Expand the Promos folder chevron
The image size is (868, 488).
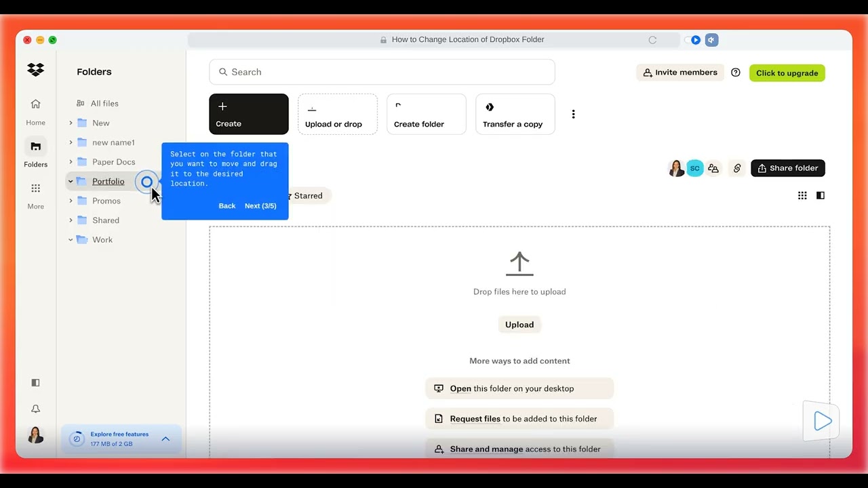(x=71, y=201)
